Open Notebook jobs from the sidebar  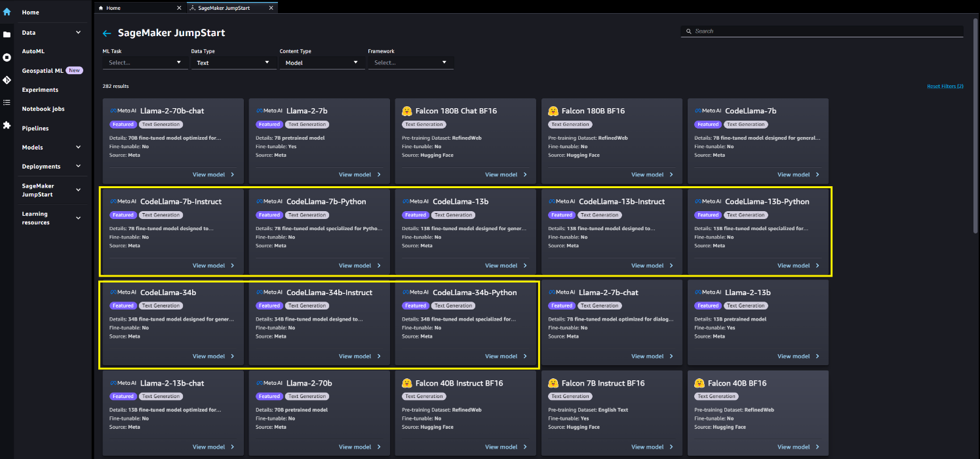point(43,109)
